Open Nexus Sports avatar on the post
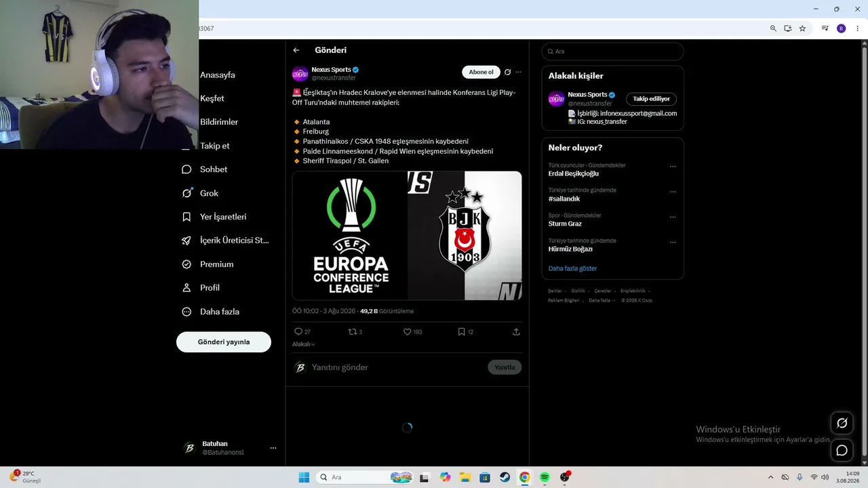 pyautogui.click(x=300, y=73)
